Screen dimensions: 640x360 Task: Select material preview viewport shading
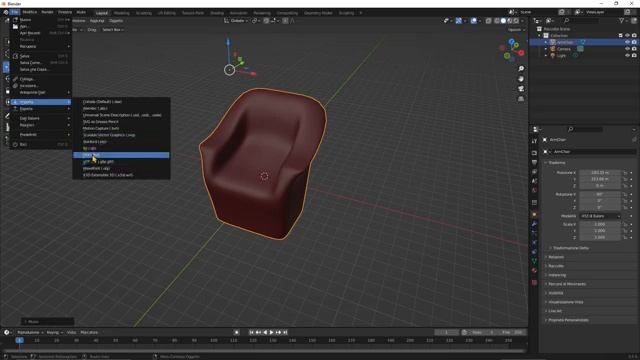pyautogui.click(x=510, y=21)
